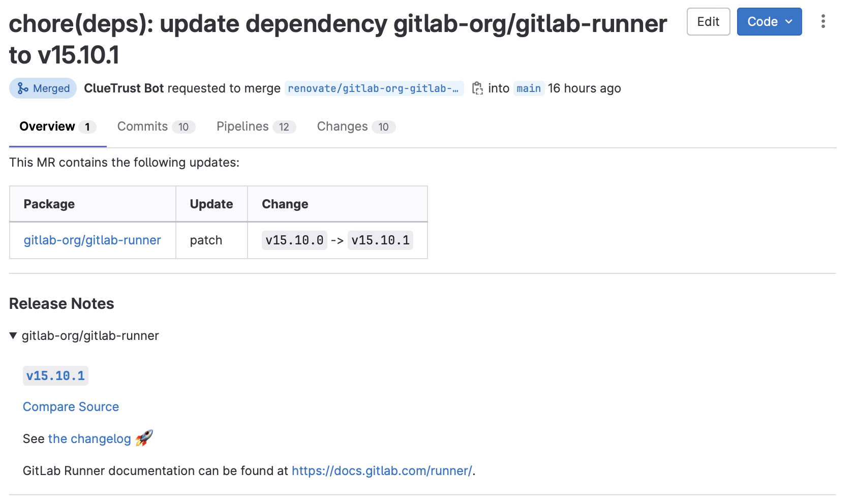Click the v15.10.1 release badge

tap(55, 376)
